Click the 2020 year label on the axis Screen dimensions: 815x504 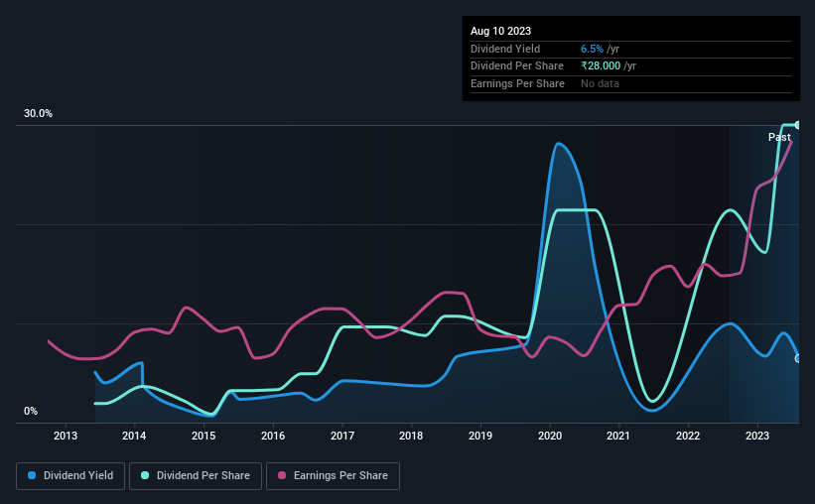pos(550,436)
